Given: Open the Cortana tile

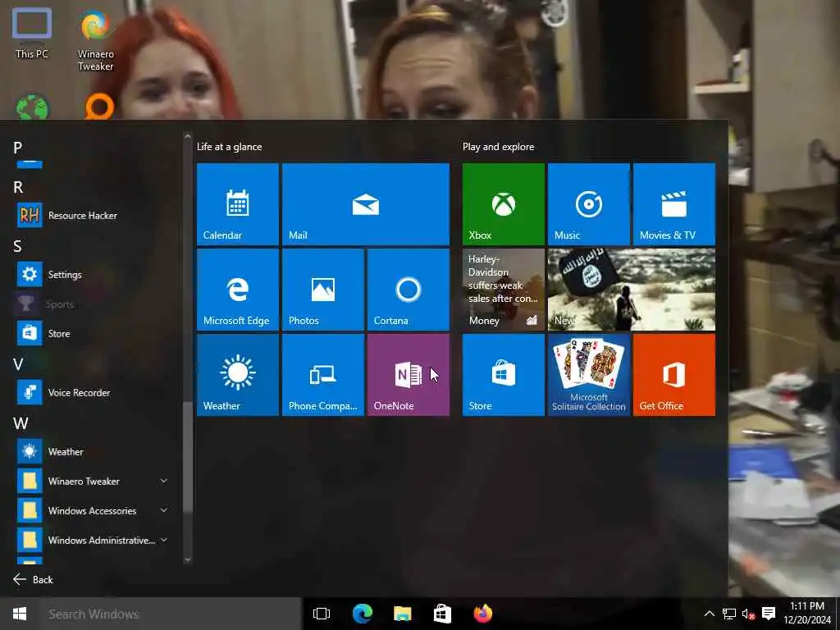Looking at the screenshot, I should (409, 290).
